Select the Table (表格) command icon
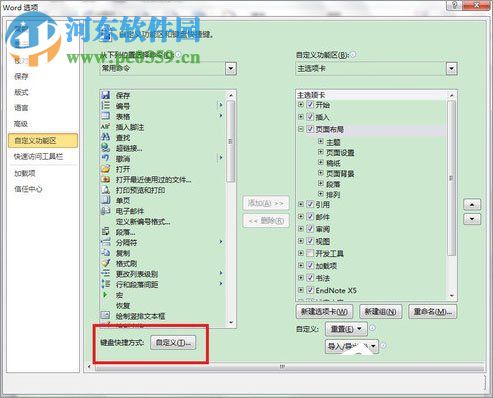Image resolution: width=493 pixels, height=398 pixels. point(105,116)
